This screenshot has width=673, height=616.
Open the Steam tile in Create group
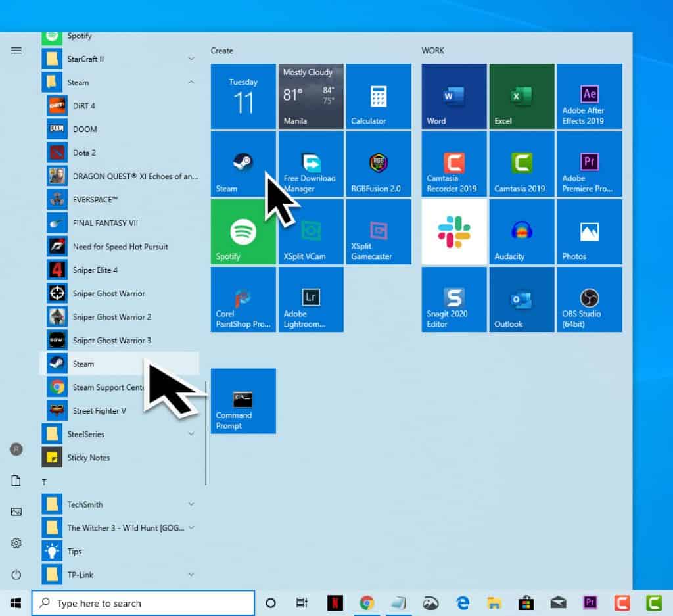(x=243, y=164)
